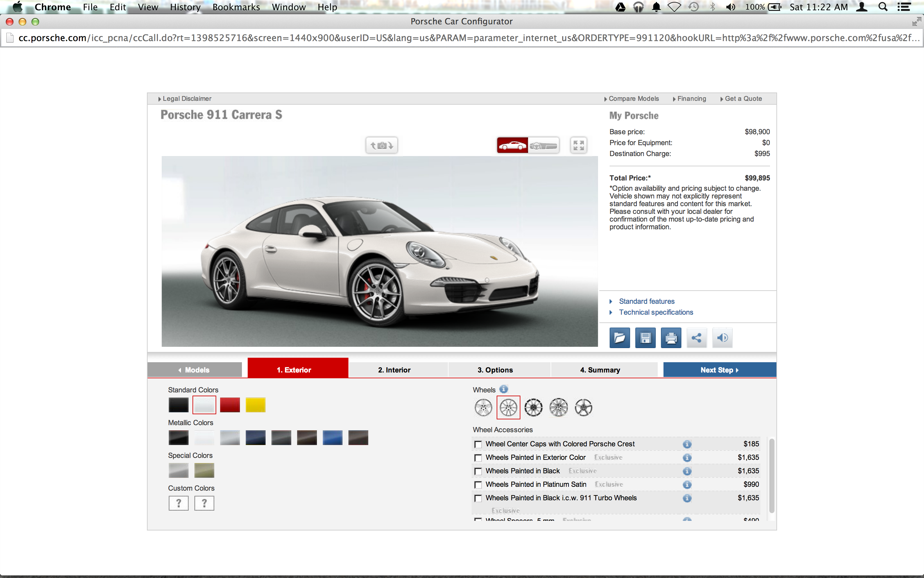Rotate the car view with camera arrows button
Viewport: 924px width, 578px height.
point(381,145)
